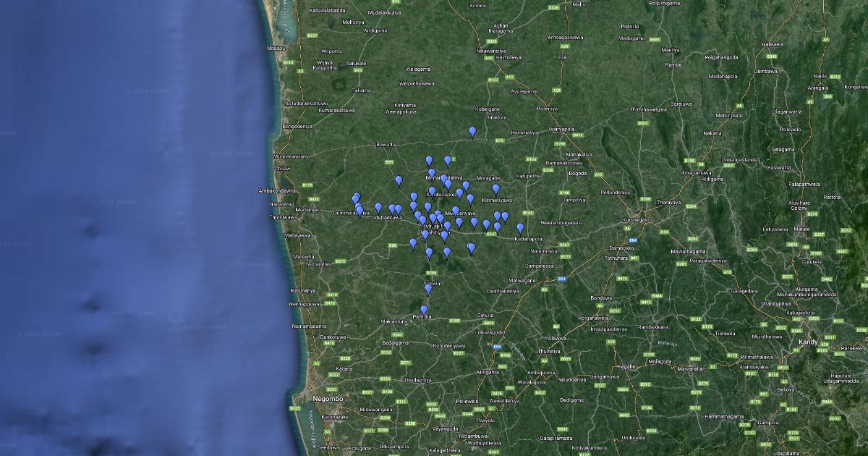Viewport: 868px width, 456px height.
Task: Click the B86 road shield
Action: click(x=393, y=246)
